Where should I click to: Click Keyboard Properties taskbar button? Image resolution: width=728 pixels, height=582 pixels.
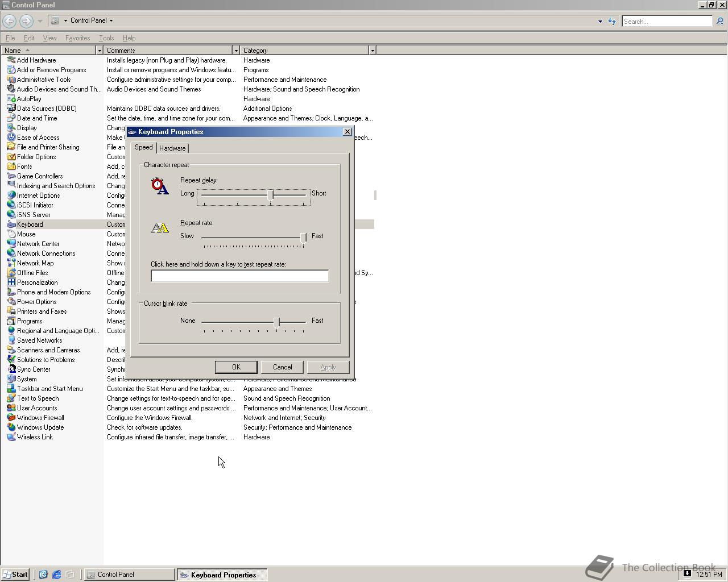click(222, 575)
